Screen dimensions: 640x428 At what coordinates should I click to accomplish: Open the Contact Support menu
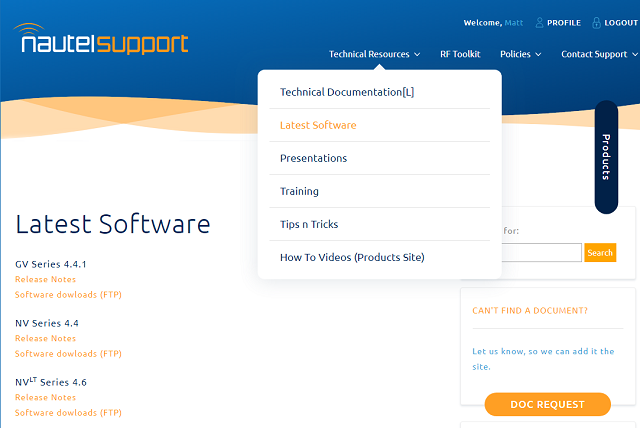coord(594,54)
